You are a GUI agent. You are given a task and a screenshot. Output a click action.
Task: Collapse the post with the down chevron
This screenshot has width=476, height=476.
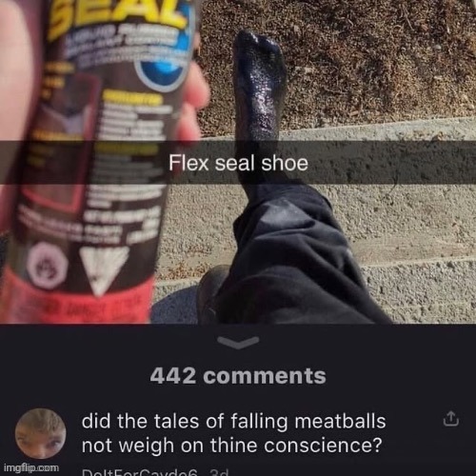tap(238, 342)
